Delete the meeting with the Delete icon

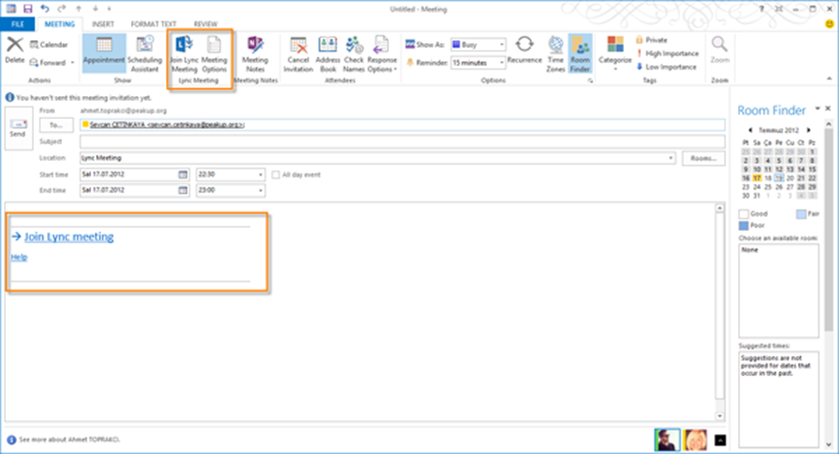point(14,50)
